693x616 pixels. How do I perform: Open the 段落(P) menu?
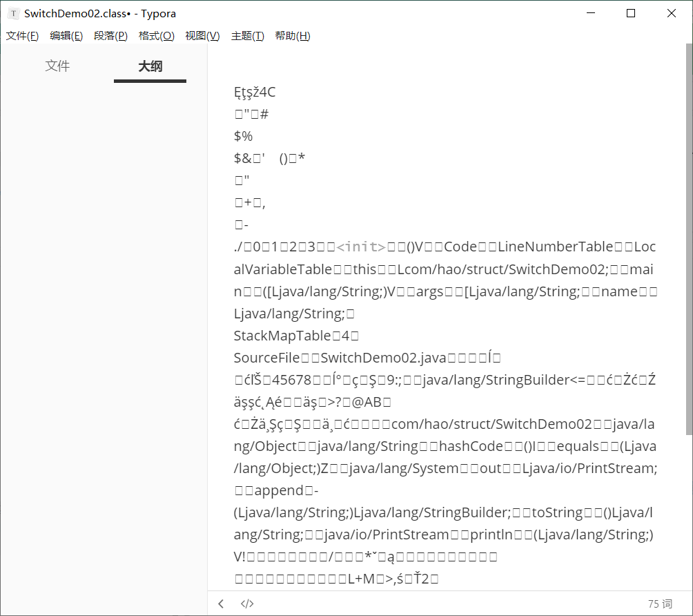(x=110, y=36)
